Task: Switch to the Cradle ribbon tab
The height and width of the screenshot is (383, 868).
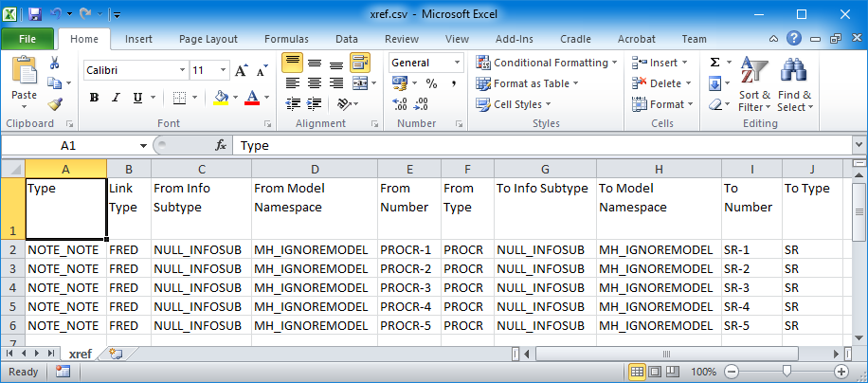Action: click(x=575, y=39)
